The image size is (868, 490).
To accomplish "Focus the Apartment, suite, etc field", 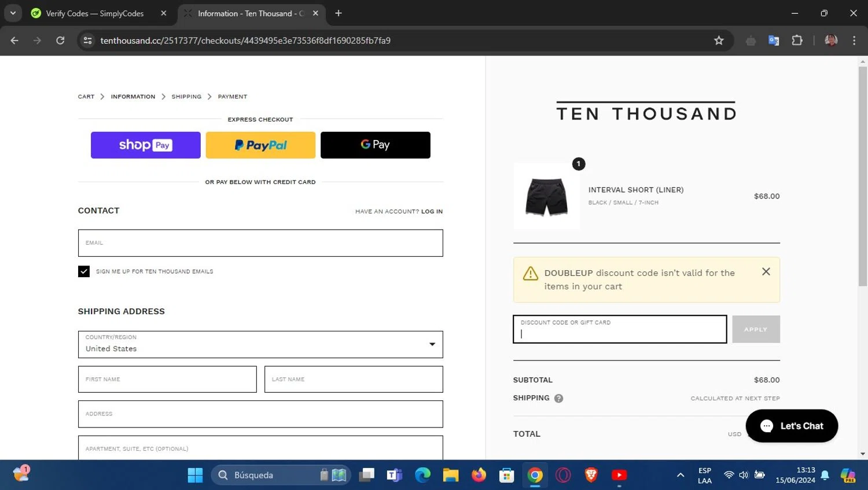I will [260, 448].
